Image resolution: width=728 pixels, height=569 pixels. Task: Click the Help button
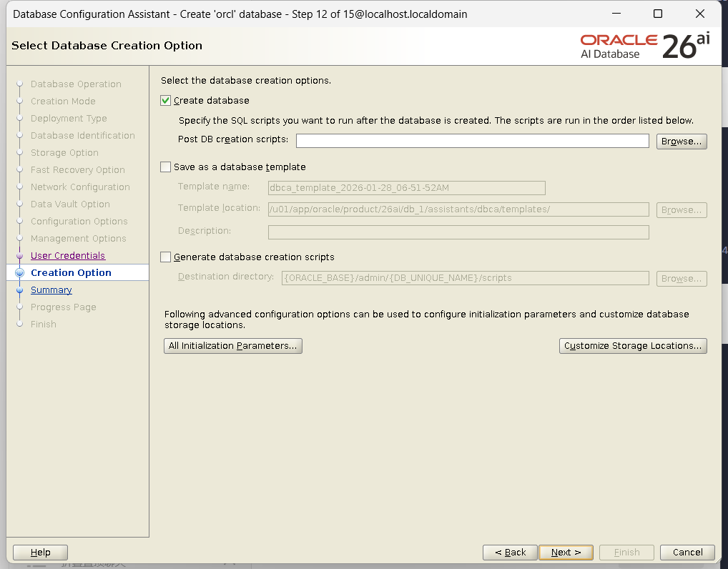click(x=40, y=553)
